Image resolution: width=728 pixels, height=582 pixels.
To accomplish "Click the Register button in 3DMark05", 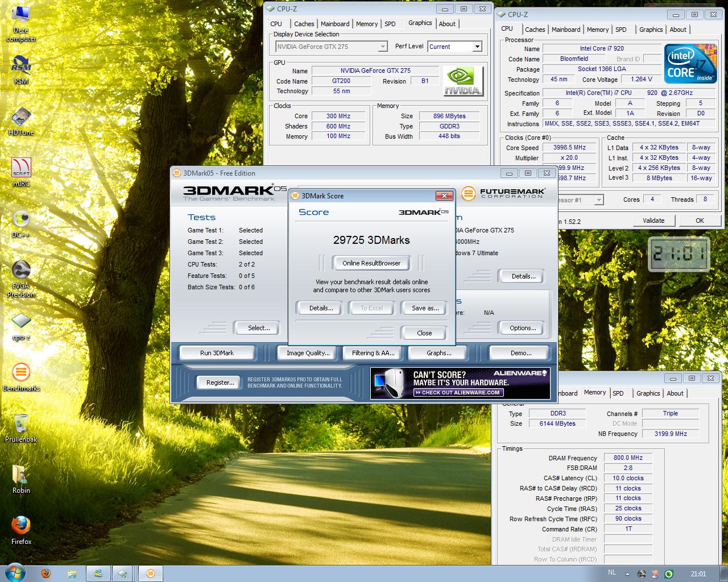I will (220, 383).
